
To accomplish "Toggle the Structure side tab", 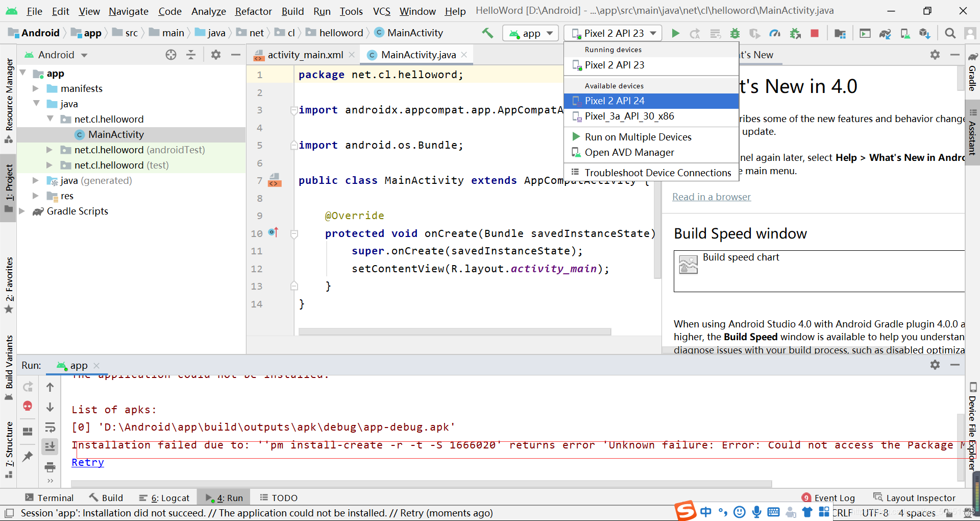I will pos(9,449).
